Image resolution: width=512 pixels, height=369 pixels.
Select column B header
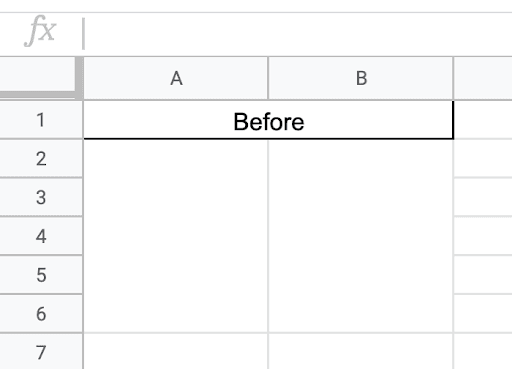coord(361,78)
